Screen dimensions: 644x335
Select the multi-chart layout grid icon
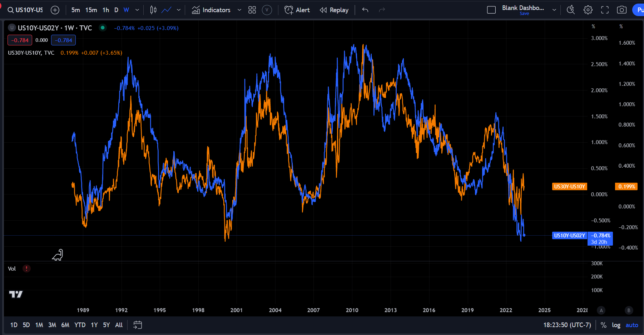coord(252,10)
